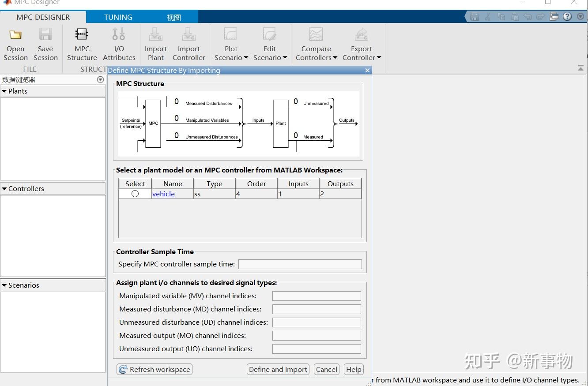This screenshot has width=588, height=386.
Task: Open the quick-access toolbar options dropdown
Action: (x=580, y=17)
